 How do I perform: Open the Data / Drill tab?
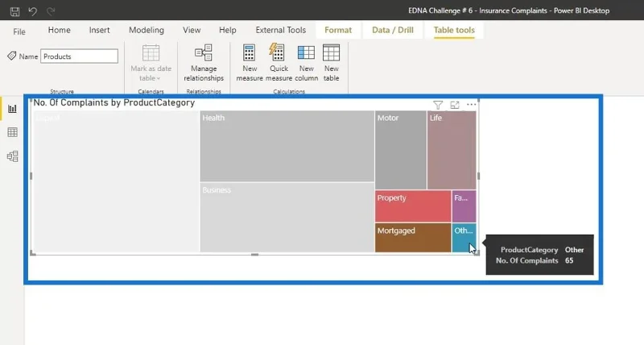coord(393,30)
